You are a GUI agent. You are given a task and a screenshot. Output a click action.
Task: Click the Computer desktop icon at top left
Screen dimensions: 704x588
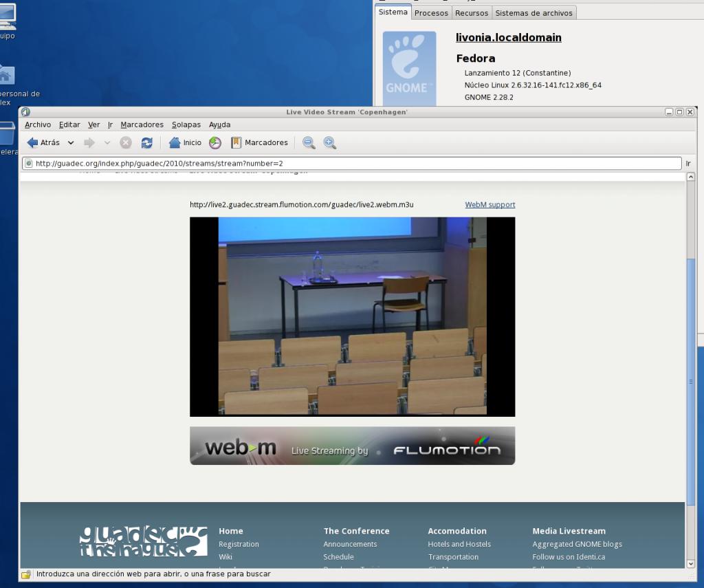(7, 18)
